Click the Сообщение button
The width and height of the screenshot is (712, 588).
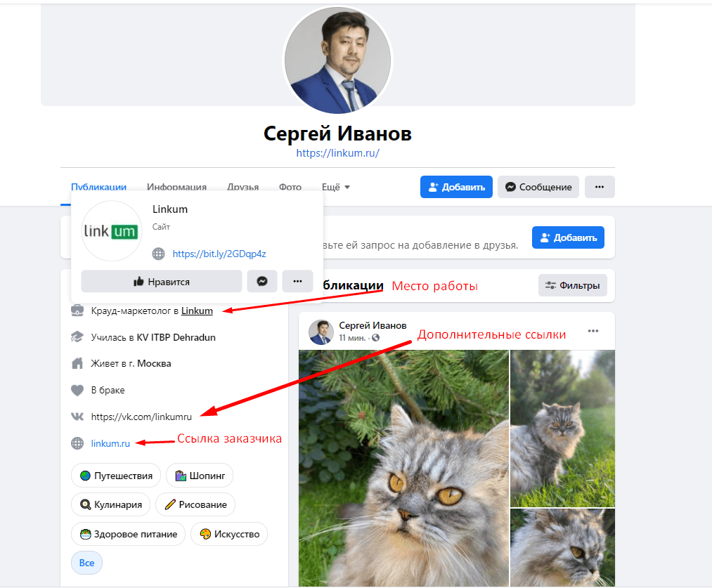click(538, 187)
